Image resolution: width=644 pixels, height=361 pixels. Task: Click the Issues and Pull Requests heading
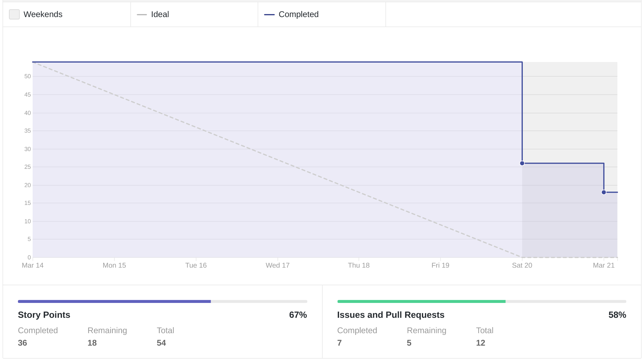[391, 315]
